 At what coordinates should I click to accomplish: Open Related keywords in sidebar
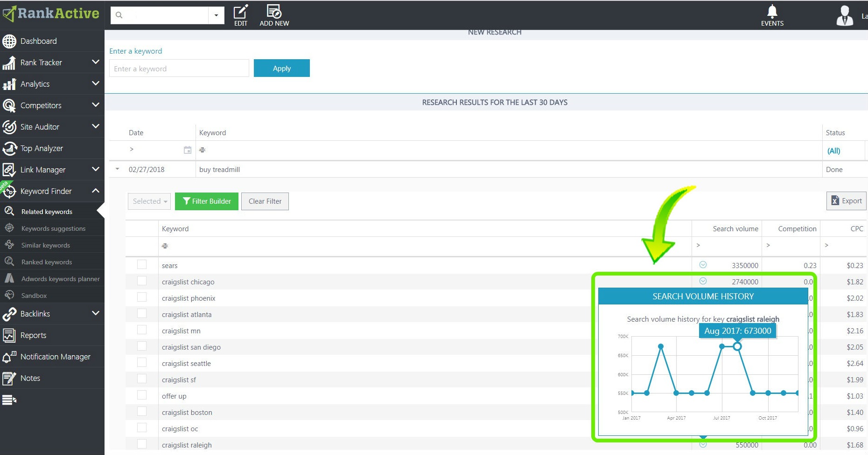[x=47, y=212]
